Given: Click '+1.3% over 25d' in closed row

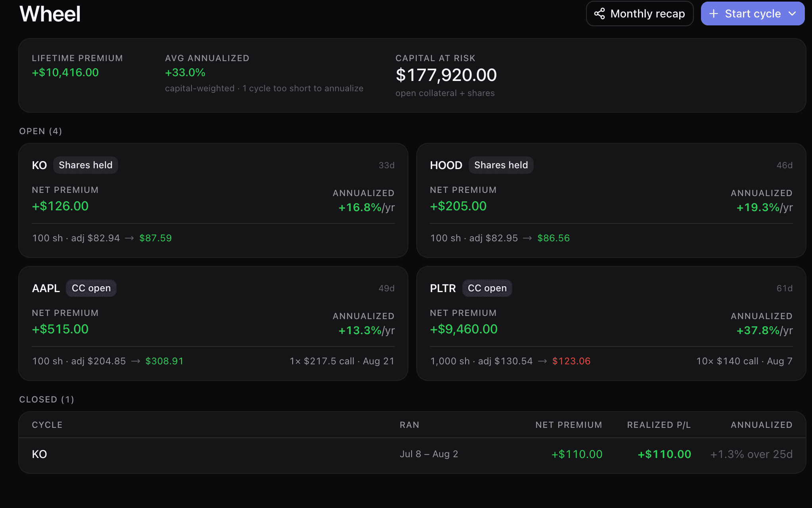Looking at the screenshot, I should click(751, 454).
